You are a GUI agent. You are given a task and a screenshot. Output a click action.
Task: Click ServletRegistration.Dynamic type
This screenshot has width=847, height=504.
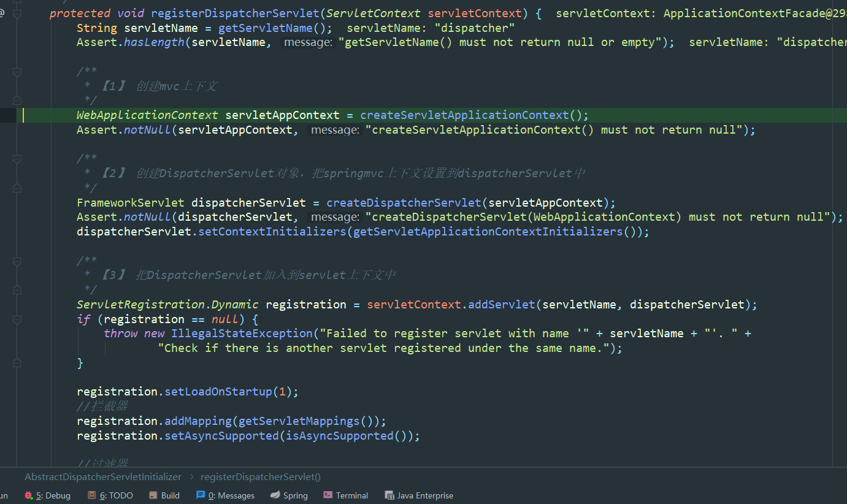coord(167,305)
